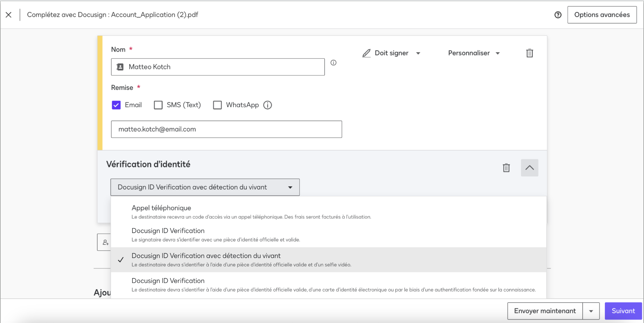Click the contact book icon in Nom field
The image size is (644, 323).
120,67
